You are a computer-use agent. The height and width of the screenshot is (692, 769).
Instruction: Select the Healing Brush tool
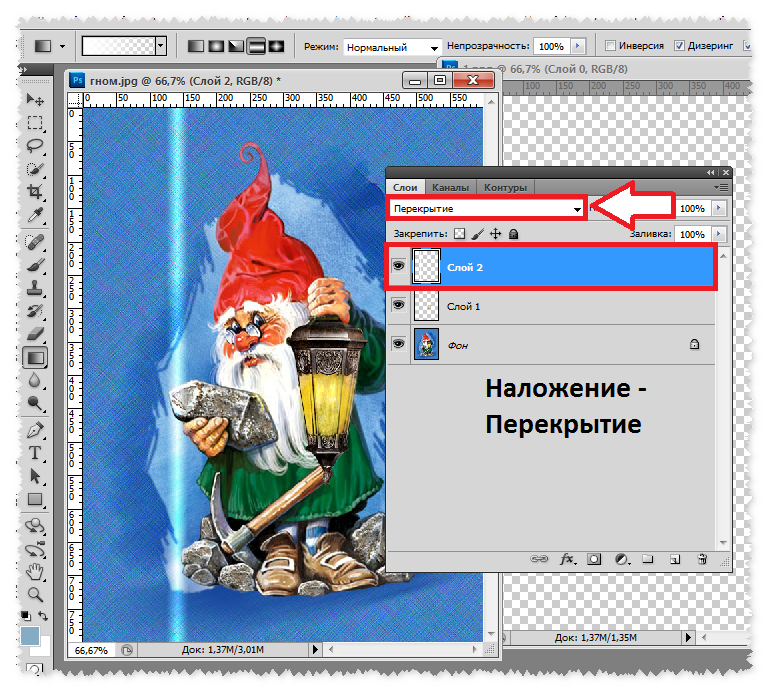(35, 241)
